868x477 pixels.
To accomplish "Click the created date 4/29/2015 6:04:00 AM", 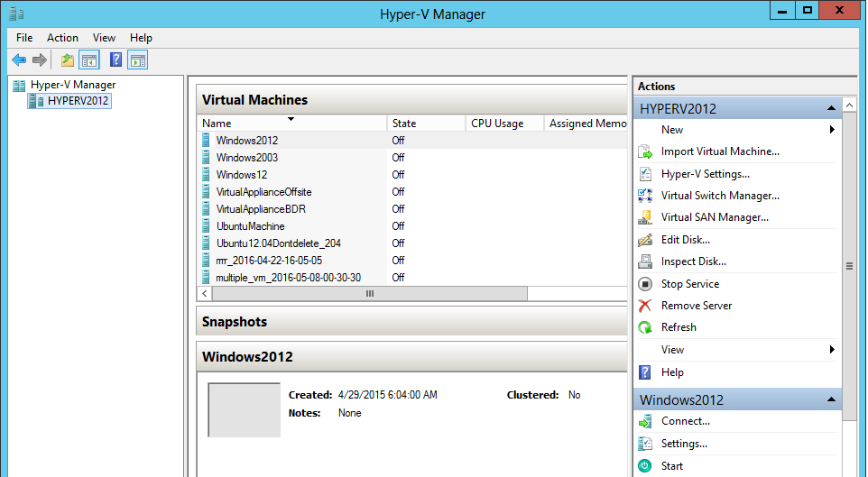I will pos(387,395).
